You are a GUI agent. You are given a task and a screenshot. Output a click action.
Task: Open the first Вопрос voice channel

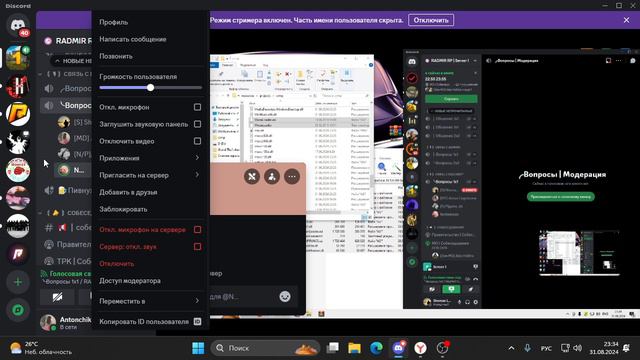pyautogui.click(x=67, y=88)
